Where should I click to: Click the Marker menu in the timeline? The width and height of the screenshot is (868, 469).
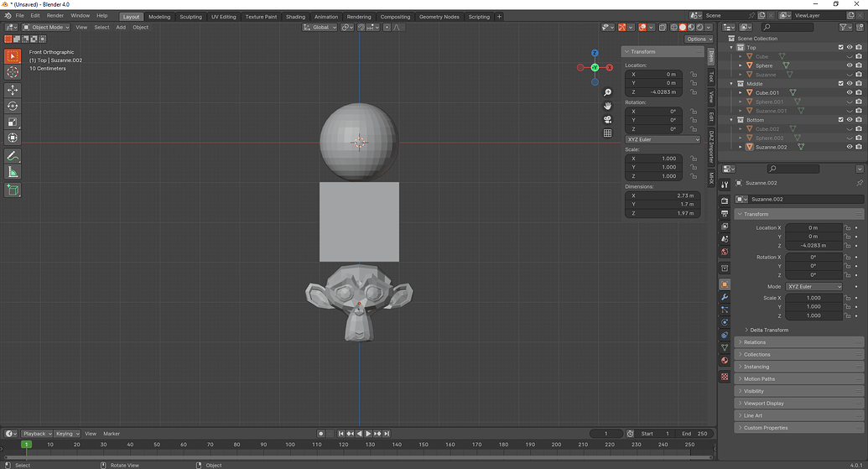click(x=112, y=434)
